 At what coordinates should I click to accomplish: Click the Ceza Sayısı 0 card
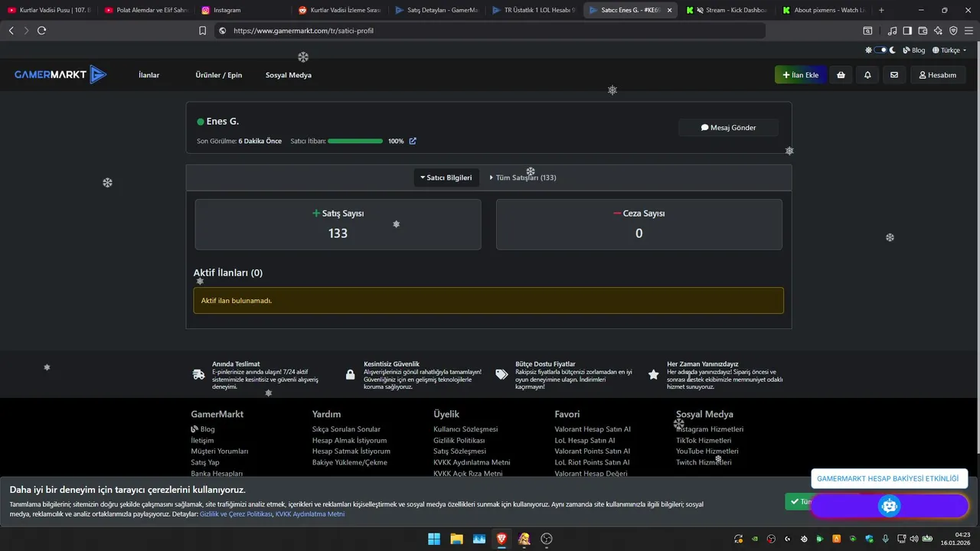tap(639, 224)
